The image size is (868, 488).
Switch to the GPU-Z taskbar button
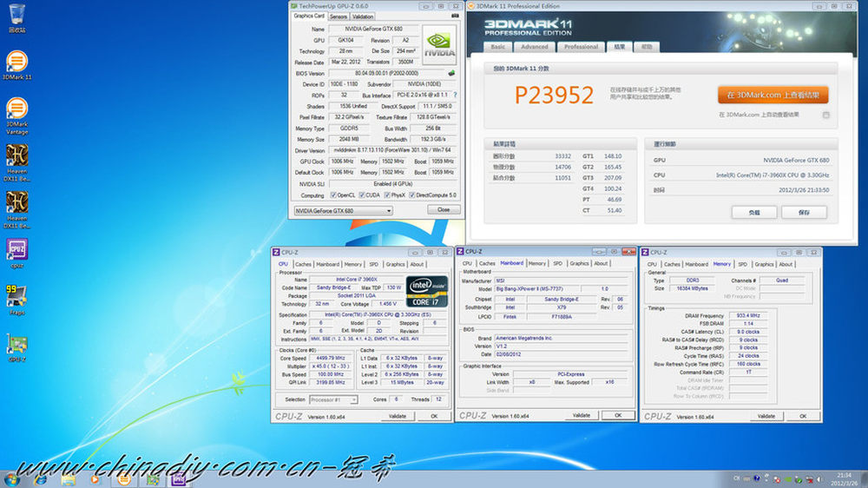(x=153, y=479)
